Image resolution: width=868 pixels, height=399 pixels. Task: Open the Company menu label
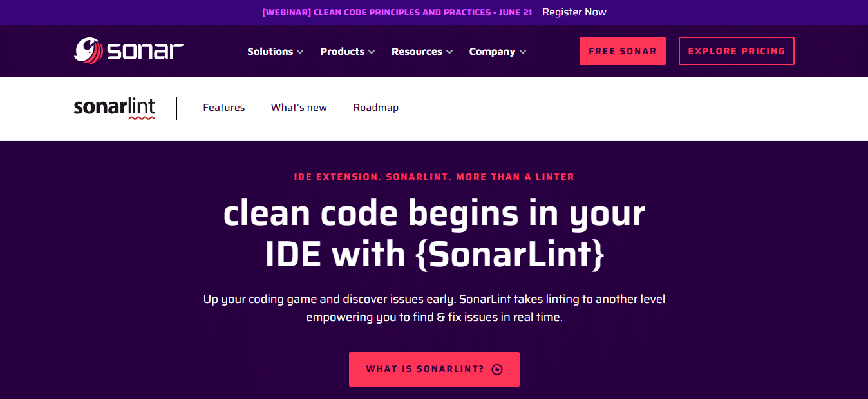(492, 52)
